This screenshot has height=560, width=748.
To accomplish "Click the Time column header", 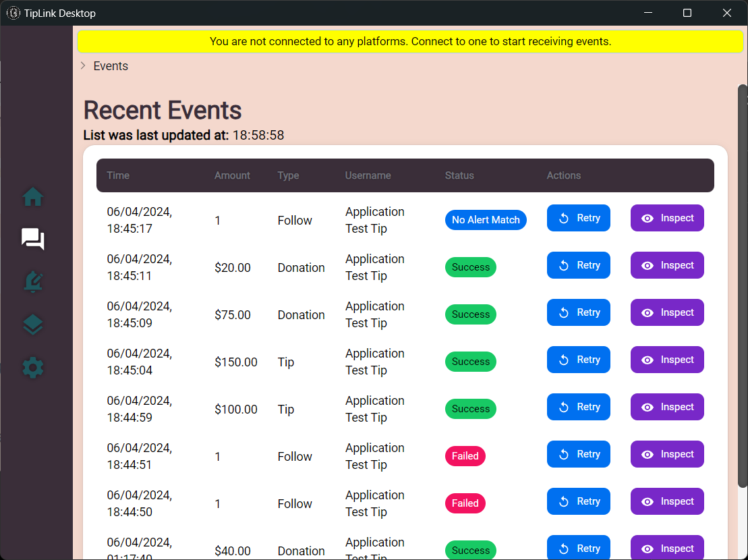I will point(118,175).
